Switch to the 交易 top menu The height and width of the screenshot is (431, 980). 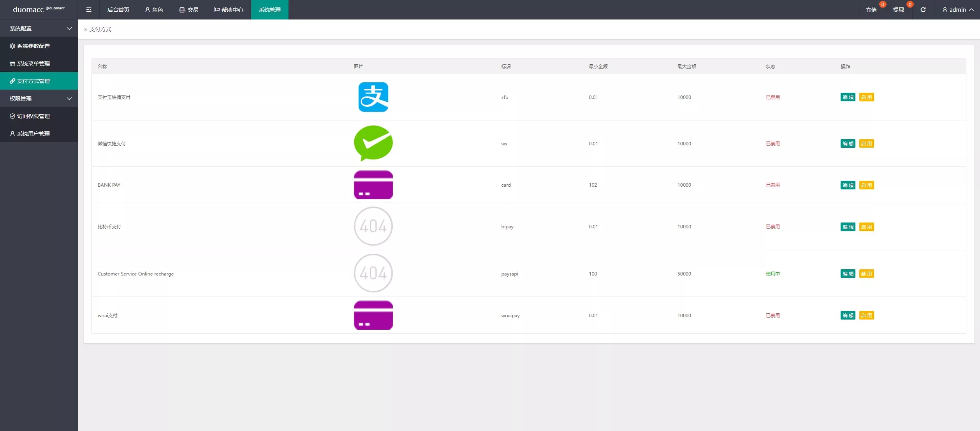pyautogui.click(x=188, y=10)
